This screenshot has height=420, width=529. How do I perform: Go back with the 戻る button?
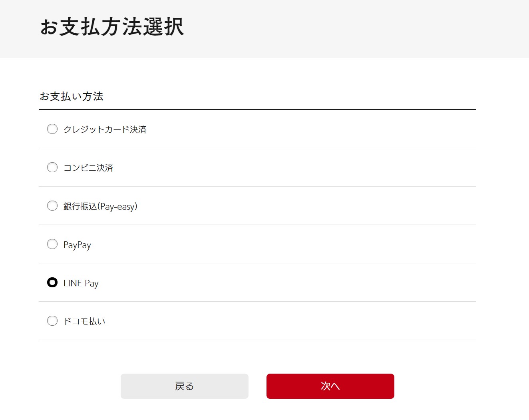(185, 386)
